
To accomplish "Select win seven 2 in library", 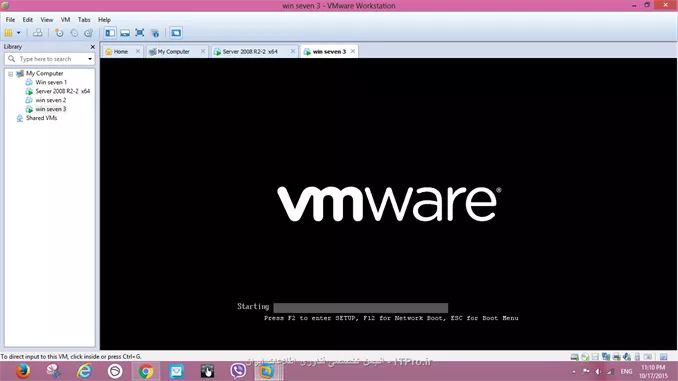I will click(x=51, y=100).
